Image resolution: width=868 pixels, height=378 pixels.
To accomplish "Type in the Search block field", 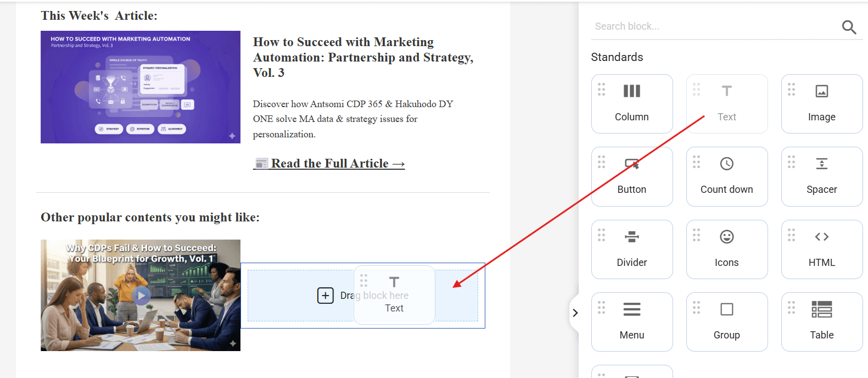I will pos(714,26).
